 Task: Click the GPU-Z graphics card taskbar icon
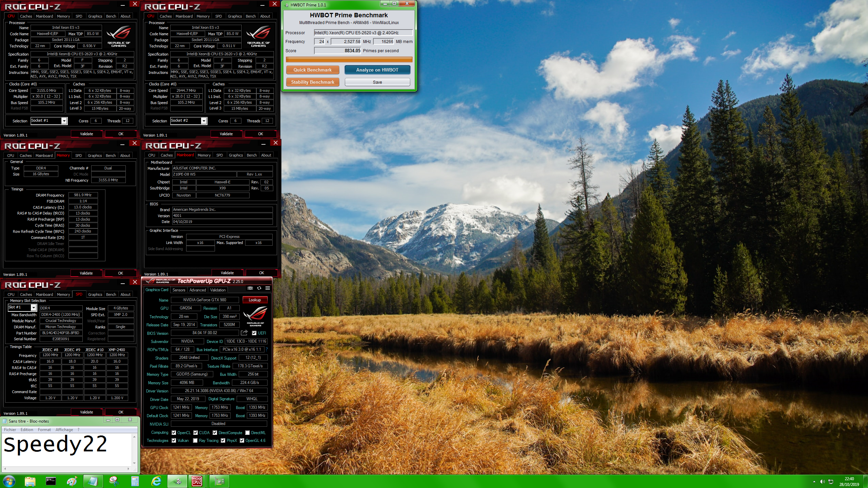click(x=219, y=481)
